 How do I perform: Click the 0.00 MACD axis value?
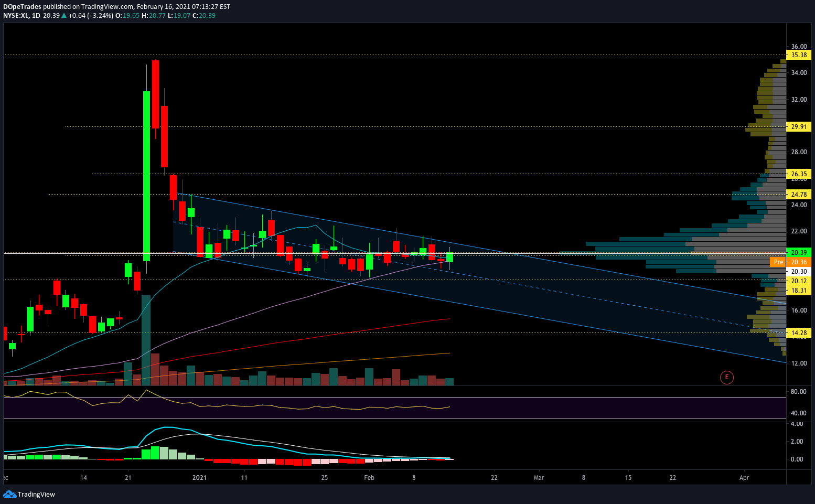click(797, 459)
